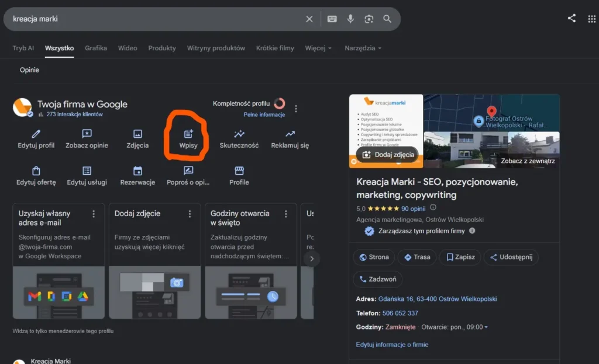Switch to the Tryb AI tab
Viewport: 599px width, 364px height.
(x=23, y=48)
